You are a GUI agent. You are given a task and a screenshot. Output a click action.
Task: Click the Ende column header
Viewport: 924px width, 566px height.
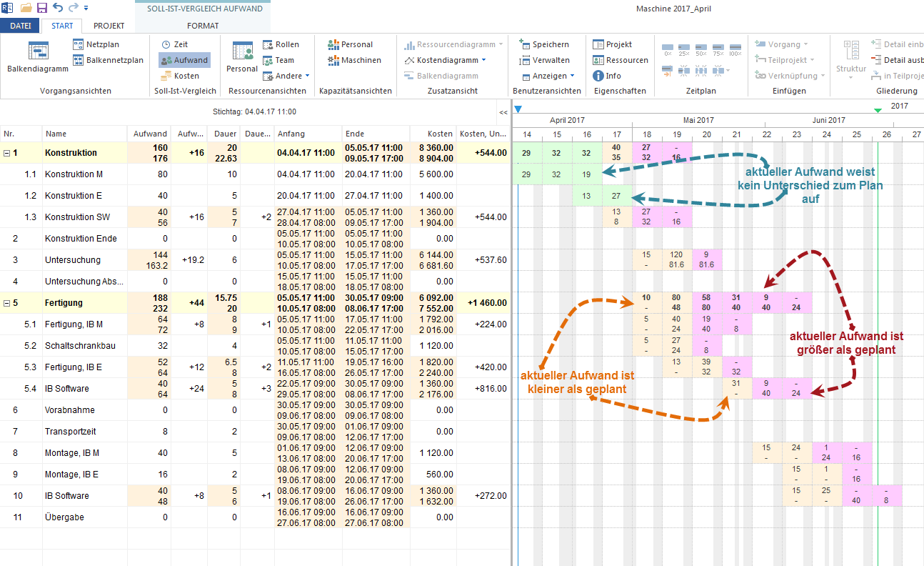click(x=376, y=134)
